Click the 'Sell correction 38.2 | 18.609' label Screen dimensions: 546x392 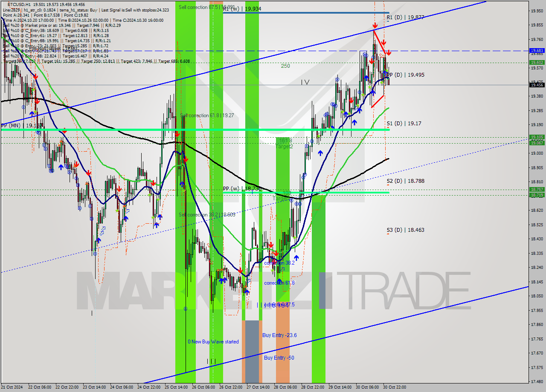point(207,215)
